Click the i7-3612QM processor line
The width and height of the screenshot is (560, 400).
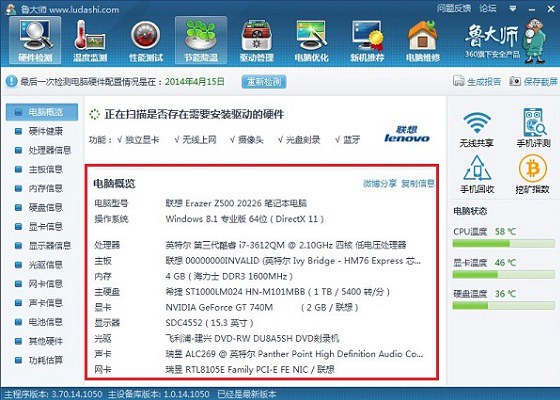pos(286,245)
